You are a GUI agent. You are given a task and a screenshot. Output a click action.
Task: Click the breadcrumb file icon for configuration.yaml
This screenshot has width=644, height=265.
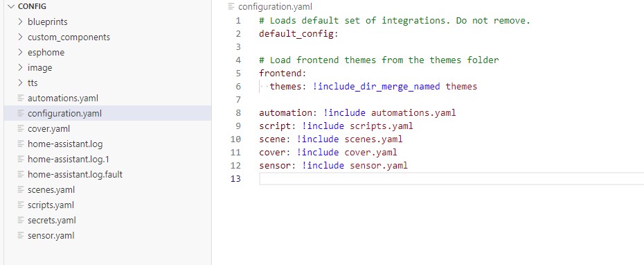tap(232, 6)
